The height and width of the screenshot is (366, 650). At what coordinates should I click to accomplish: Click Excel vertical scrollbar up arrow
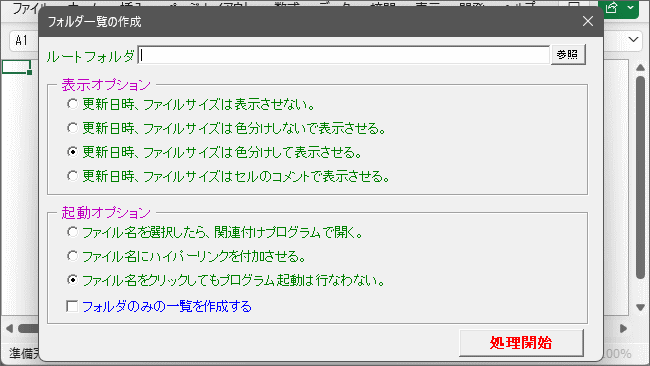pos(640,68)
